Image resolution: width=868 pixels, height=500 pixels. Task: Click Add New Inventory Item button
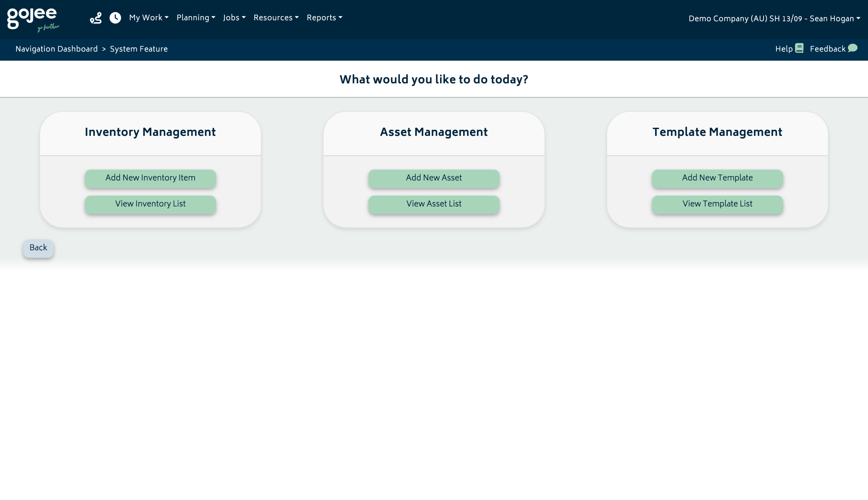pos(150,178)
